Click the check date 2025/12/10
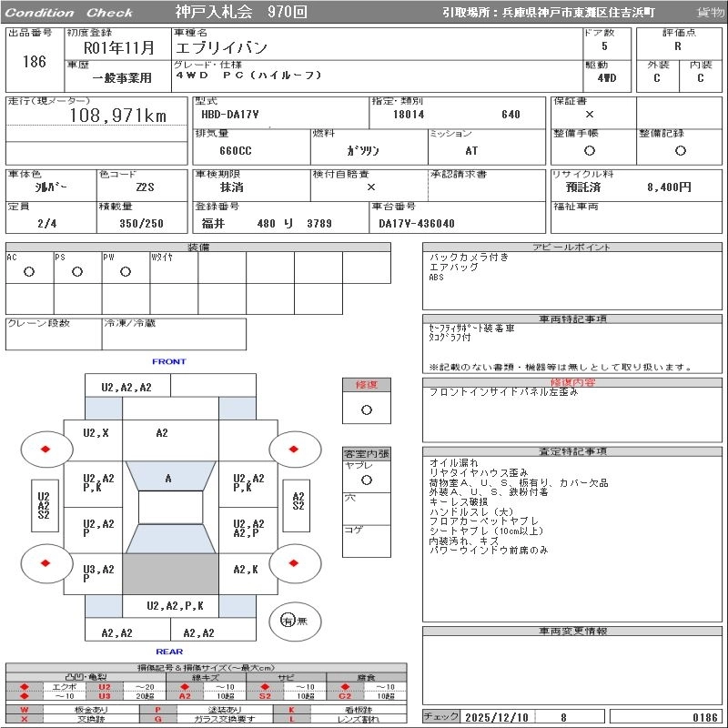728x728 pixels. [x=497, y=717]
